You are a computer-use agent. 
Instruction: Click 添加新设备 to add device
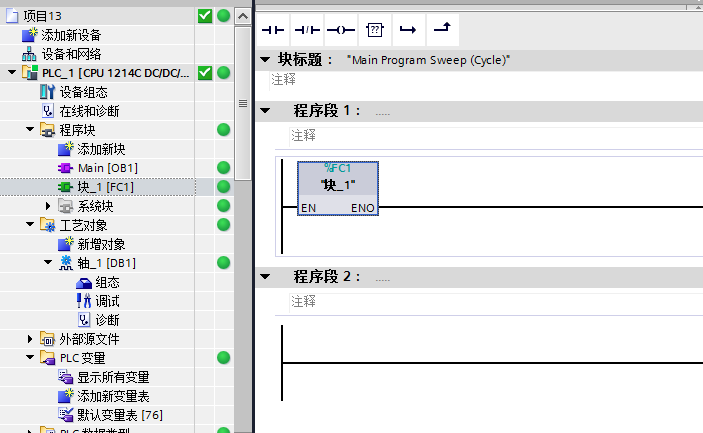[70, 35]
